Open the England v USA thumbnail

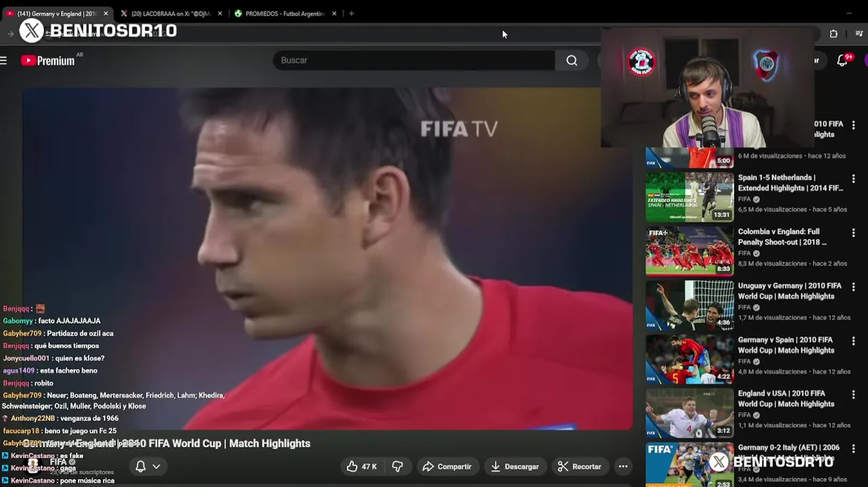point(689,413)
